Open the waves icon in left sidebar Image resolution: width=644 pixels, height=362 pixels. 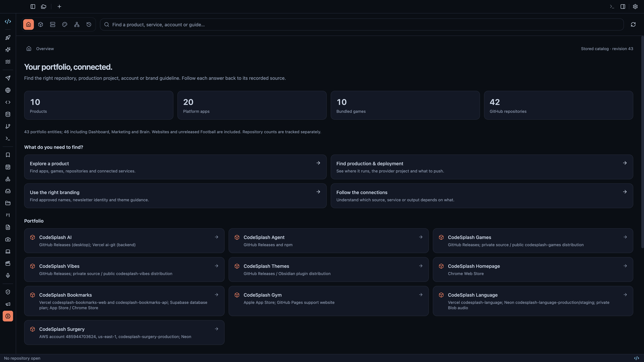(8, 62)
